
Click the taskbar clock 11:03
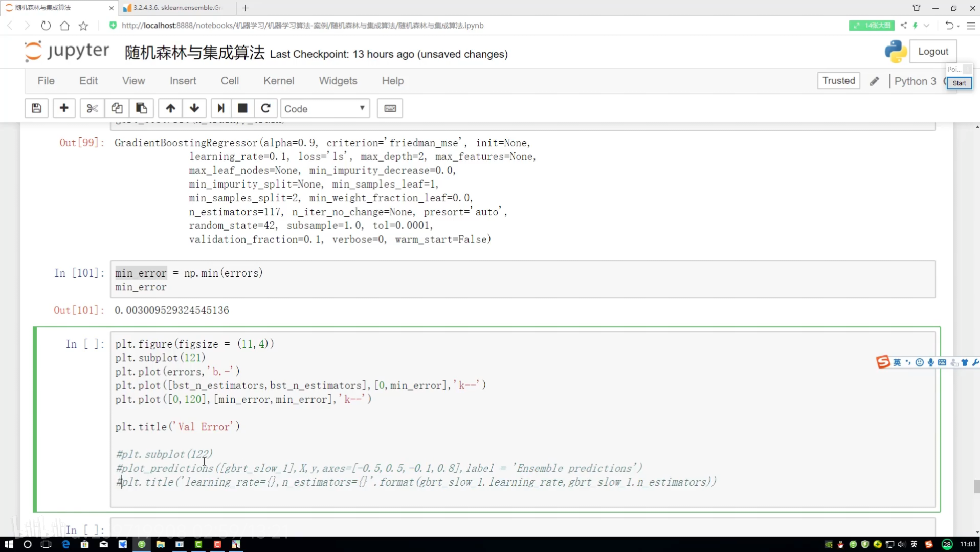[968, 544]
